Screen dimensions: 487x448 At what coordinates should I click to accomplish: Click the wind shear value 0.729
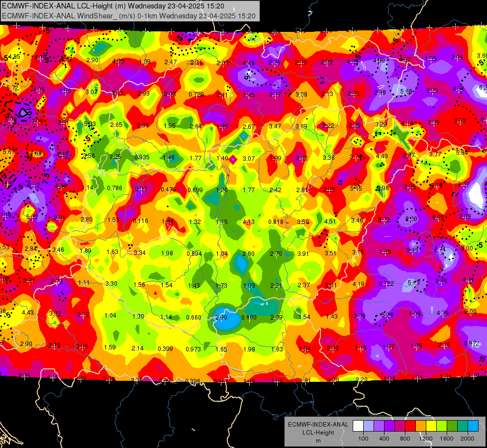point(196,94)
